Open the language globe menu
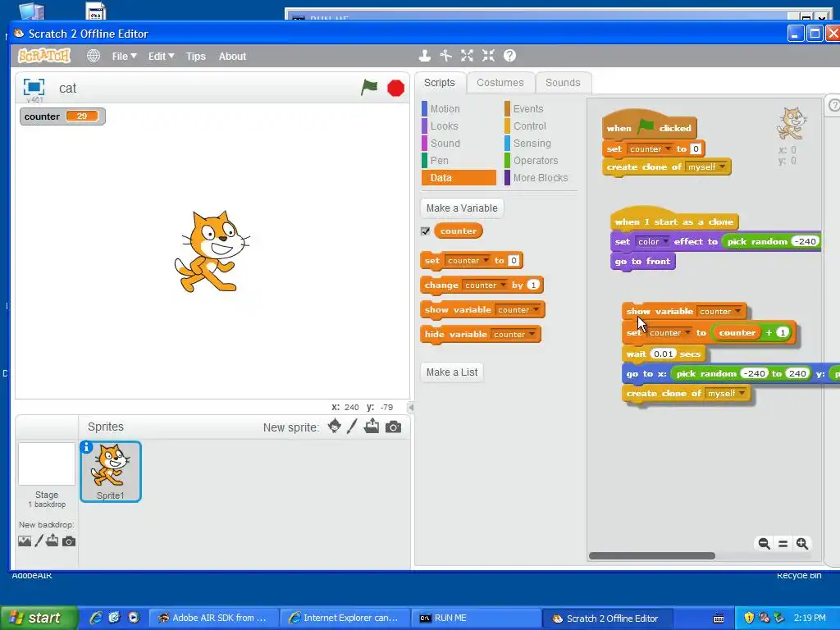The height and width of the screenshot is (630, 840). 94,56
